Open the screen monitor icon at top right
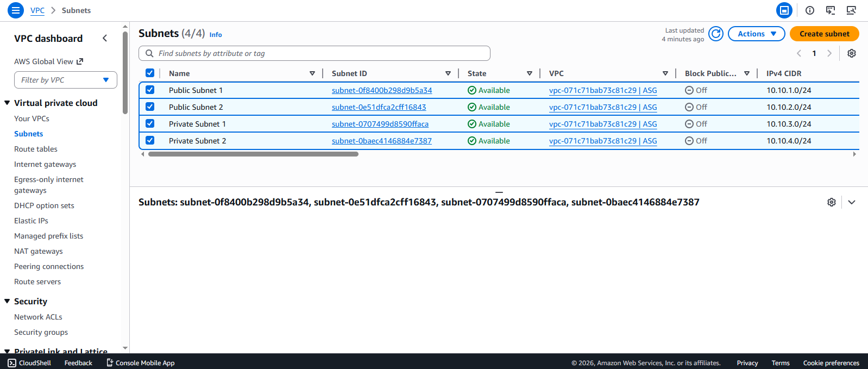Screen dimensions: 868x369 [851, 10]
